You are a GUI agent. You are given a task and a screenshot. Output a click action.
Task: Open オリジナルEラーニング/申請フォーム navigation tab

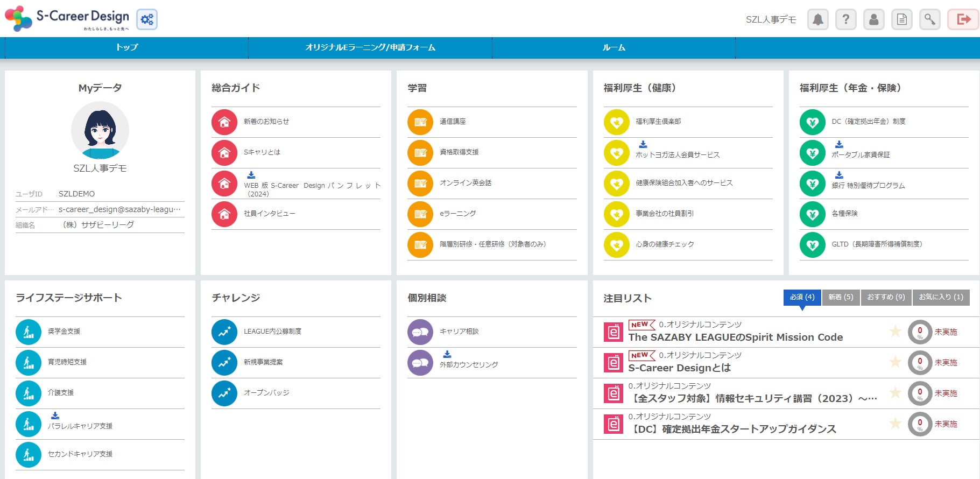click(370, 47)
